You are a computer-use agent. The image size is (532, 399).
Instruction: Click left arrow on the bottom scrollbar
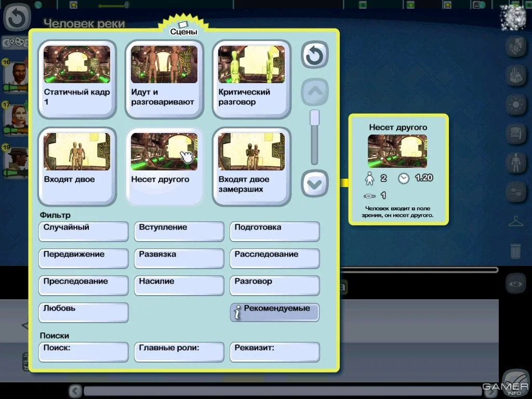coord(75,391)
